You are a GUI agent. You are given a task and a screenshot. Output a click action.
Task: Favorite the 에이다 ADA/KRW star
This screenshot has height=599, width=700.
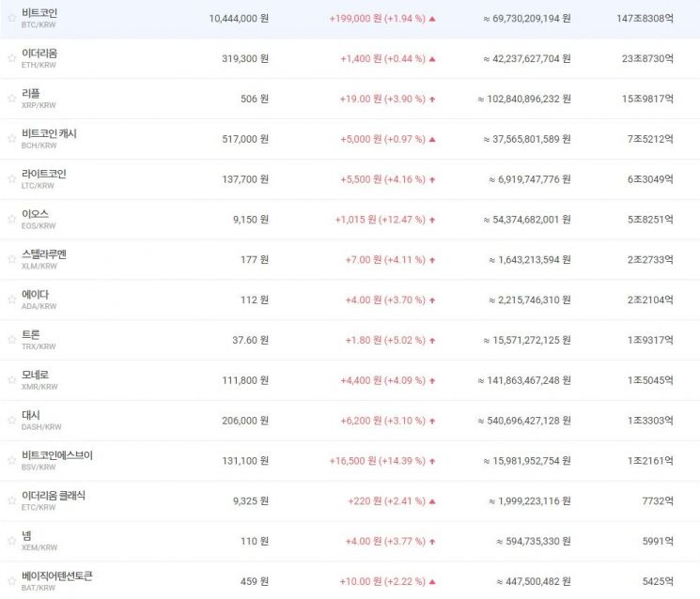click(x=12, y=299)
